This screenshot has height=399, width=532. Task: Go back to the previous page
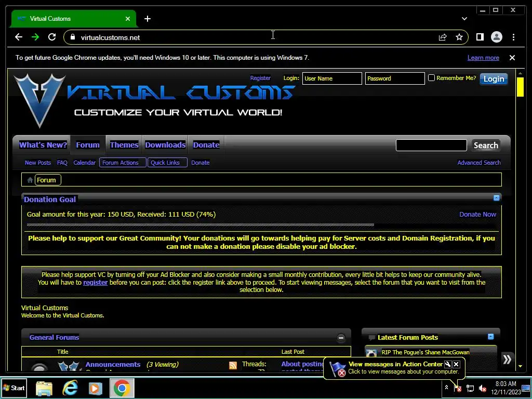[19, 37]
